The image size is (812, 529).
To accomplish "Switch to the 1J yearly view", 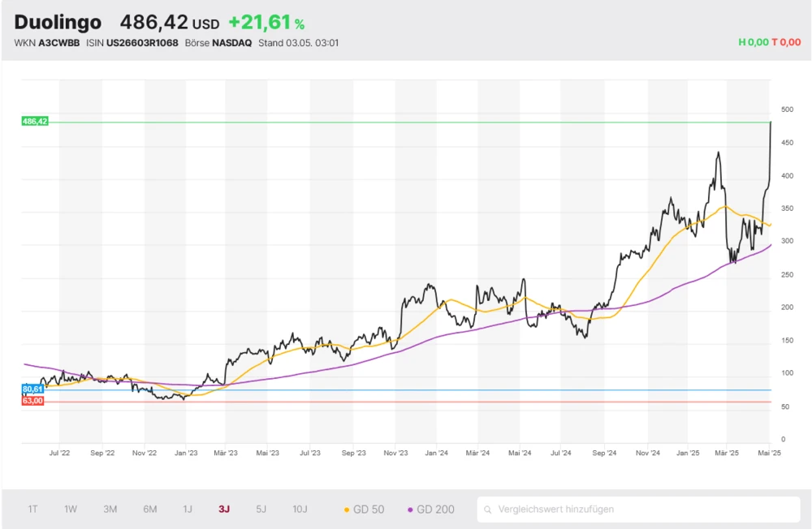I will [188, 510].
